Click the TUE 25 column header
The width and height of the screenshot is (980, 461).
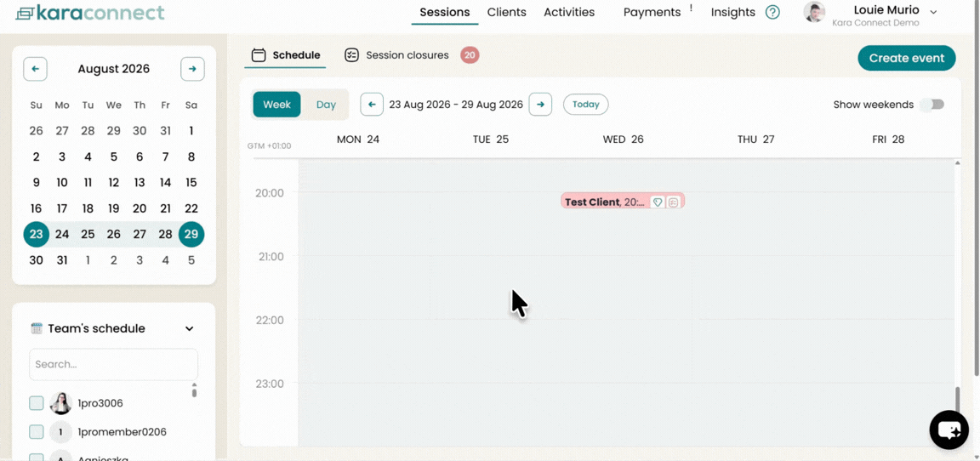point(491,139)
